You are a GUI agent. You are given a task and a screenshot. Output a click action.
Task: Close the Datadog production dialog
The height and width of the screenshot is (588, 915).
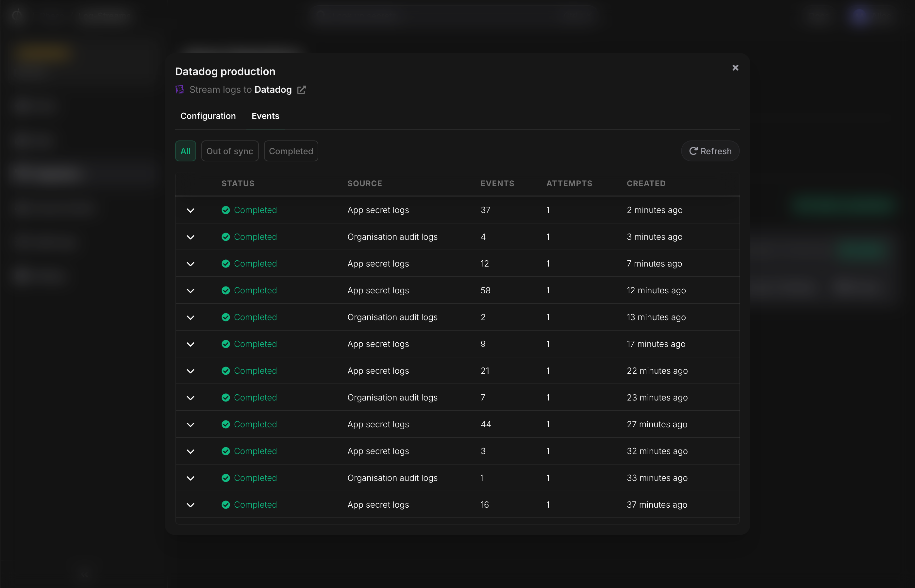tap(735, 68)
